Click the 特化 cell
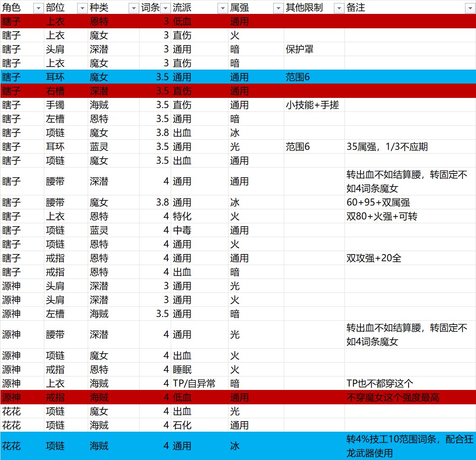This screenshot has height=460, width=476. (x=199, y=216)
